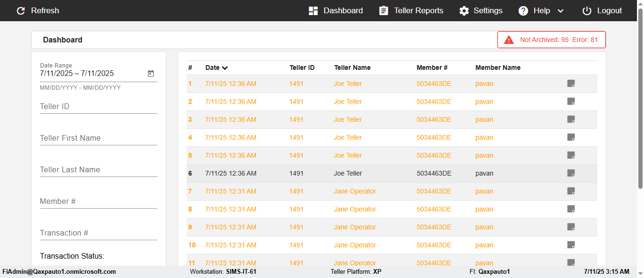Select the Transaction # input field
The height and width of the screenshot is (278, 644).
coord(99,233)
